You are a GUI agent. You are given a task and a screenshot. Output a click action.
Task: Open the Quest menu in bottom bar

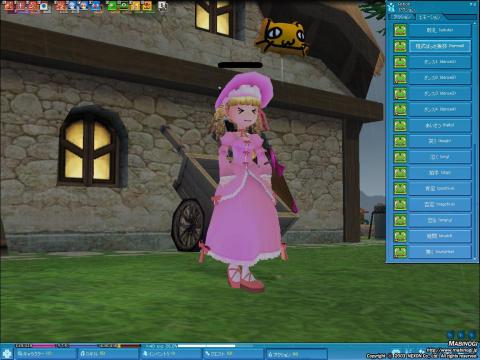click(x=234, y=354)
